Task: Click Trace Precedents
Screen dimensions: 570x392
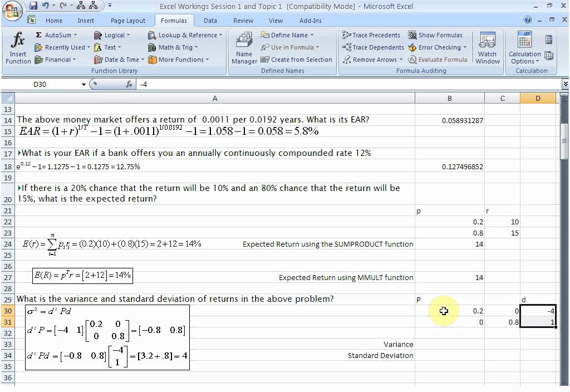Action: (x=371, y=35)
